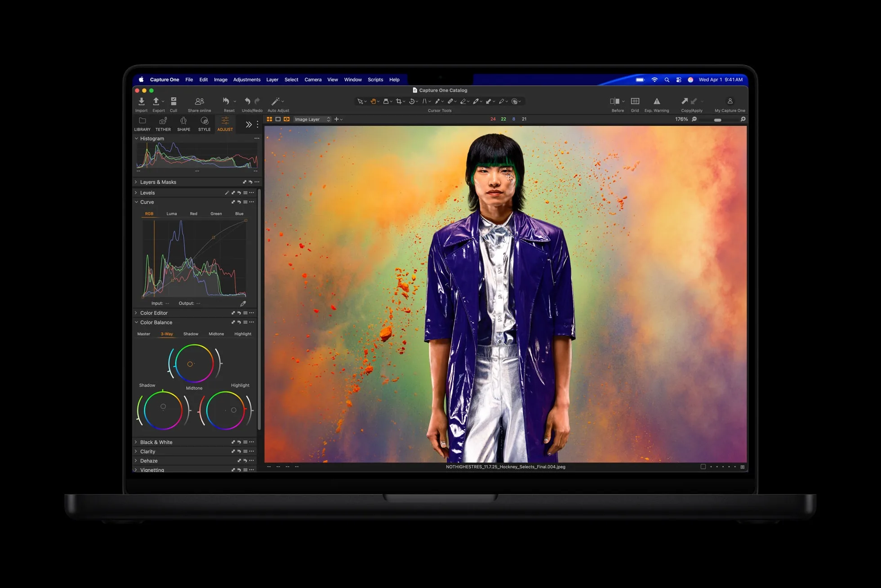The image size is (881, 588).
Task: Select the Rotate cursor tool
Action: click(x=412, y=102)
